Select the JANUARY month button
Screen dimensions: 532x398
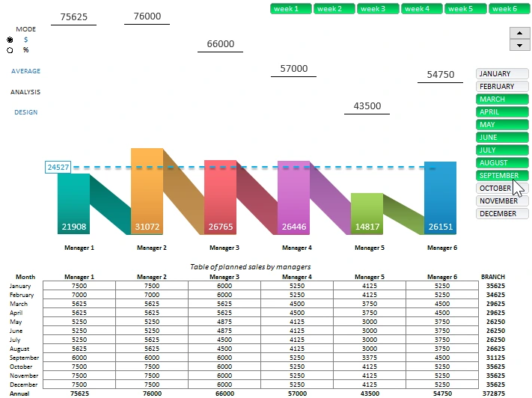pyautogui.click(x=502, y=74)
